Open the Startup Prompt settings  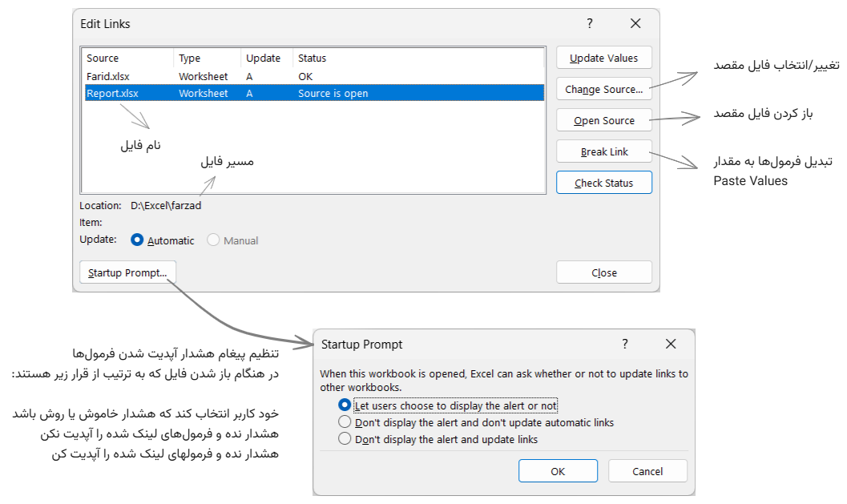127,272
